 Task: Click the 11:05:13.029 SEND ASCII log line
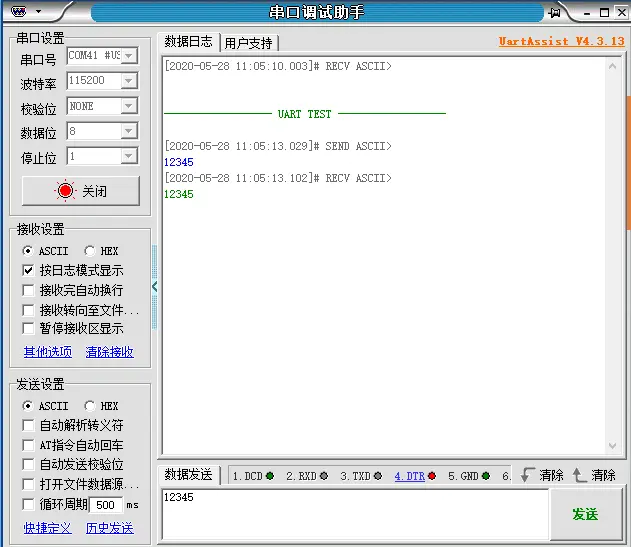pyautogui.click(x=278, y=146)
